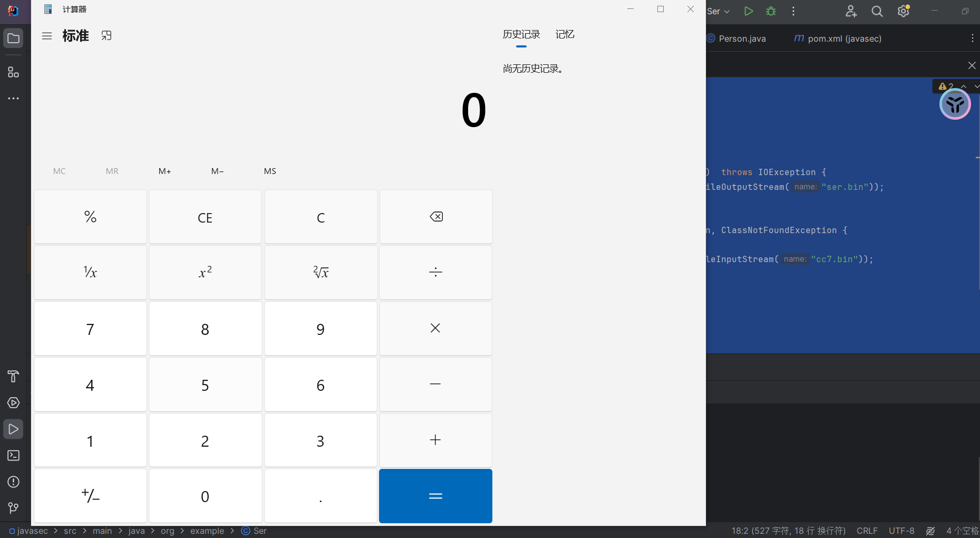Image resolution: width=980 pixels, height=538 pixels.
Task: Switch to the 记忆 memory tab
Action: click(x=565, y=34)
